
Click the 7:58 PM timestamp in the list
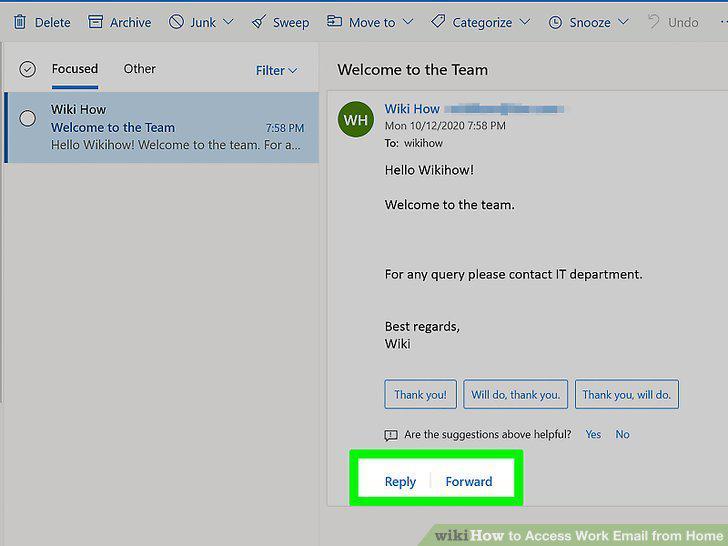(x=285, y=128)
